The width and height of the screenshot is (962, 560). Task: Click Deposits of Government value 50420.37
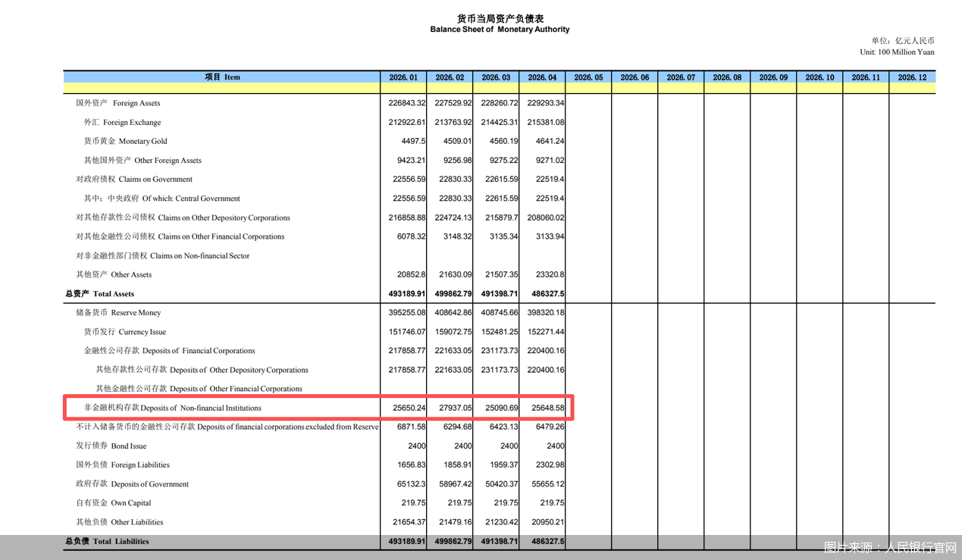502,484
